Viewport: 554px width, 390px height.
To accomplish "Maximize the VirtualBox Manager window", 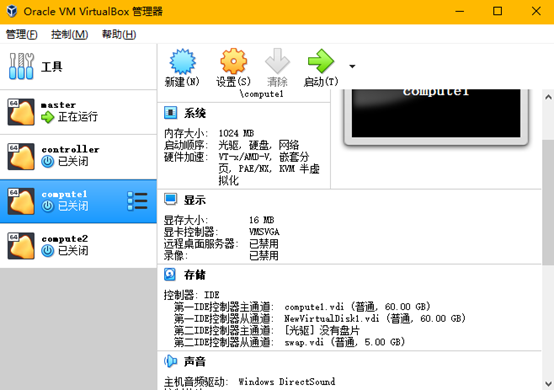I will tap(497, 11).
